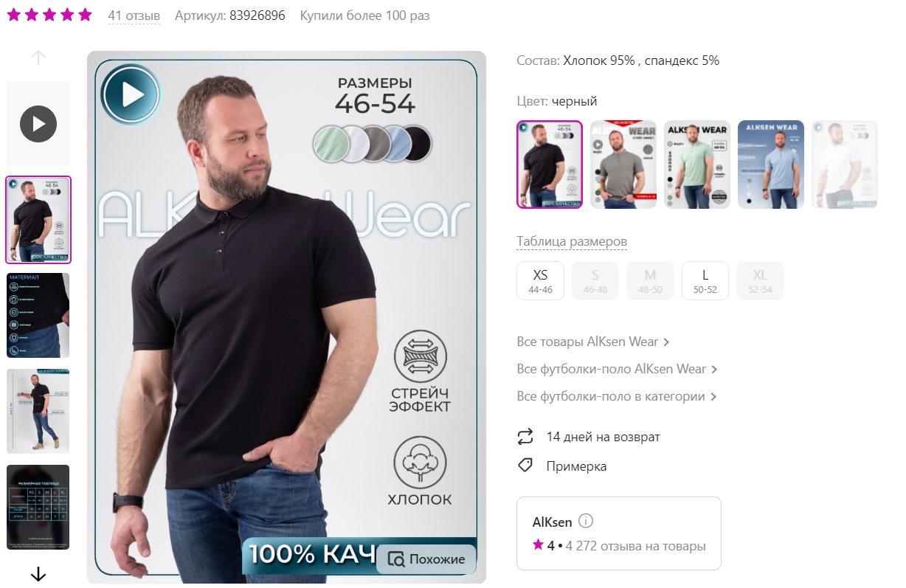Viewport: 906px width, 588px height.
Task: Expand Все футболки-поло AlKsen Wear chevron
Action: tap(714, 370)
